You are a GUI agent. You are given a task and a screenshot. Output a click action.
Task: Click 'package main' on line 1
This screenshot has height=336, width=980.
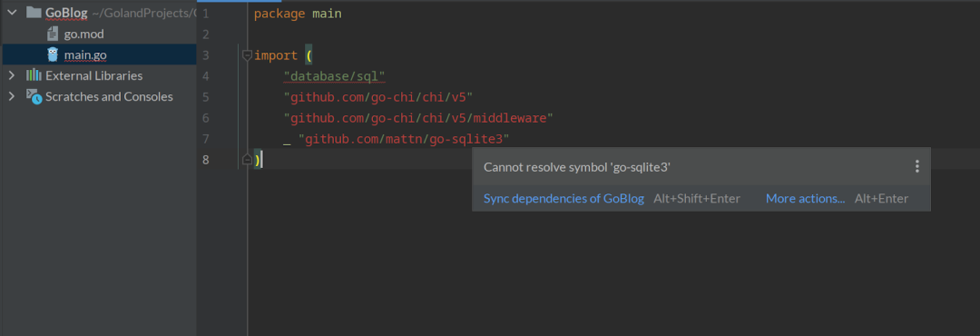point(299,13)
